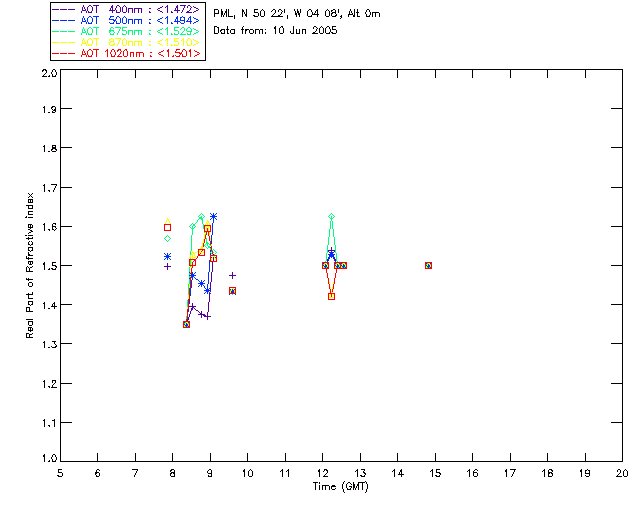Click the y-axis tick label 1.1
The height and width of the screenshot is (512, 640).
[49, 423]
